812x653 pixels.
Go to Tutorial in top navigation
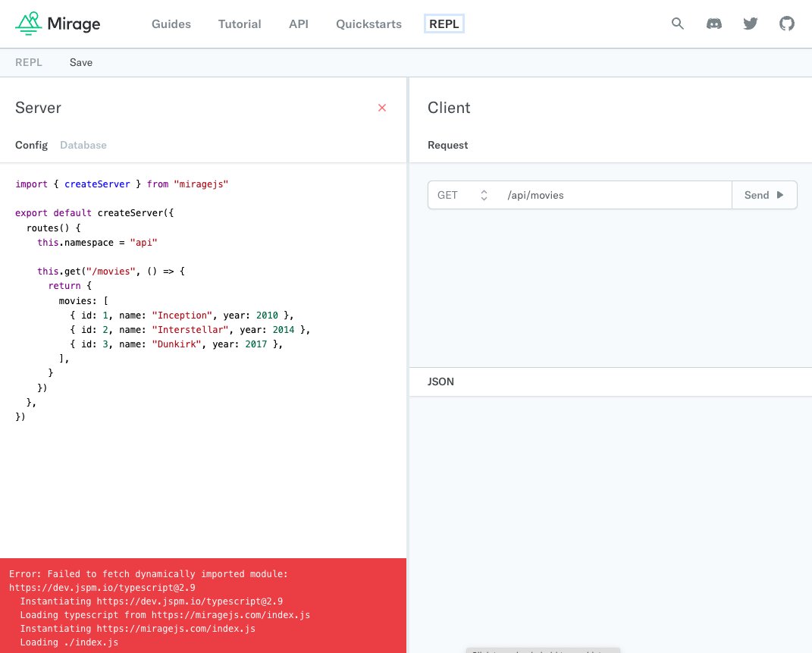(x=240, y=24)
